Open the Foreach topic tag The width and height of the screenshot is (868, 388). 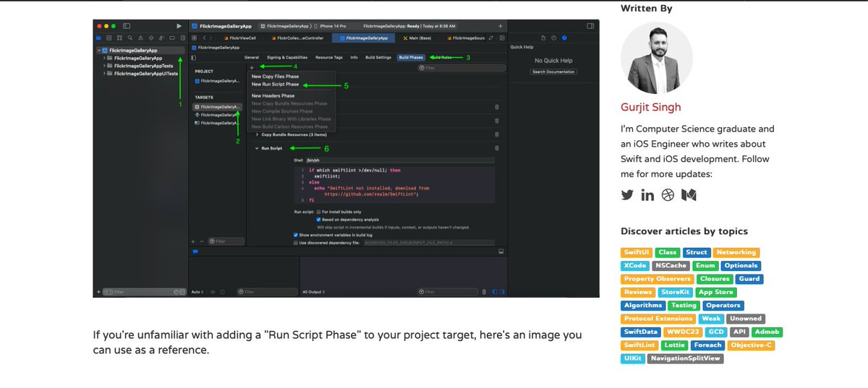point(708,345)
